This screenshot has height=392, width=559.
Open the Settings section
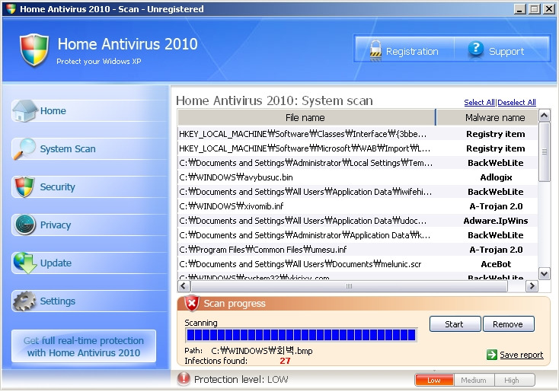click(89, 301)
